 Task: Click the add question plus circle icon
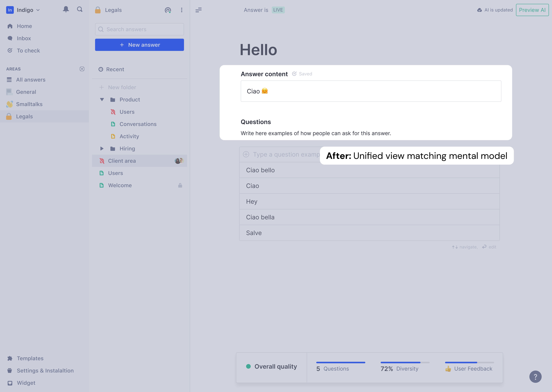click(246, 155)
